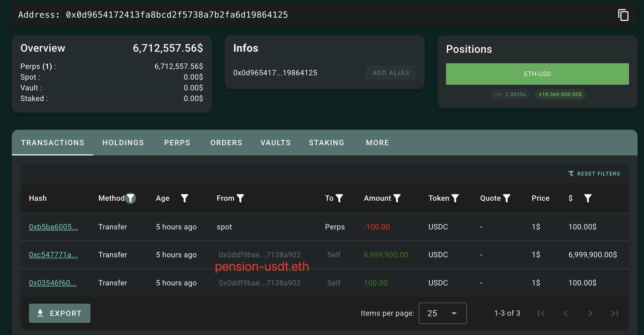Open the MORE tab menu
The height and width of the screenshot is (335, 644).
click(x=377, y=143)
